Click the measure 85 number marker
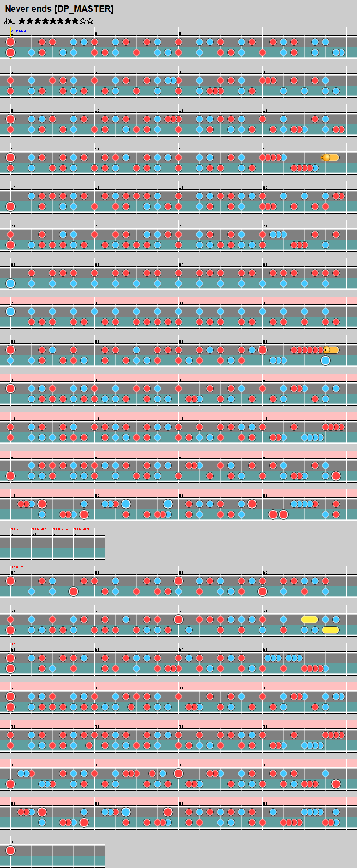This screenshot has height=868, width=357. 13,842
